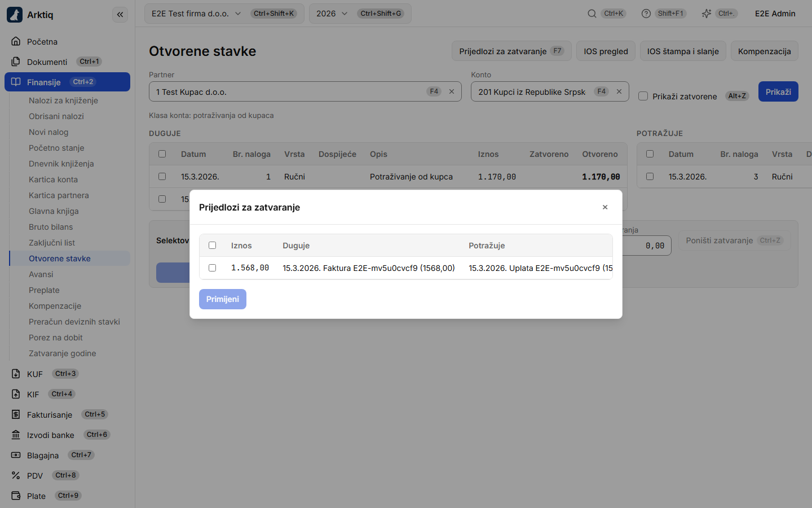Screen dimensions: 812x508
Task: Check the Potraživanje od kupca row
Action: [162, 177]
